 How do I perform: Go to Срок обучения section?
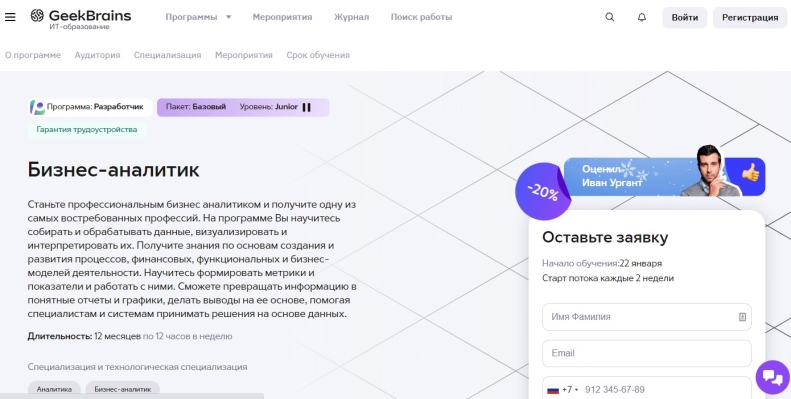click(x=318, y=55)
